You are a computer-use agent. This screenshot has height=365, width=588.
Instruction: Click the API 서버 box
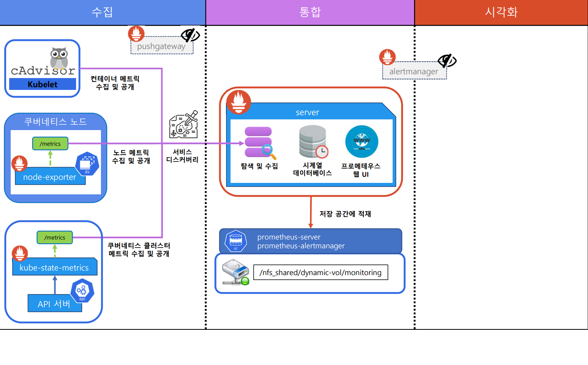click(55, 303)
